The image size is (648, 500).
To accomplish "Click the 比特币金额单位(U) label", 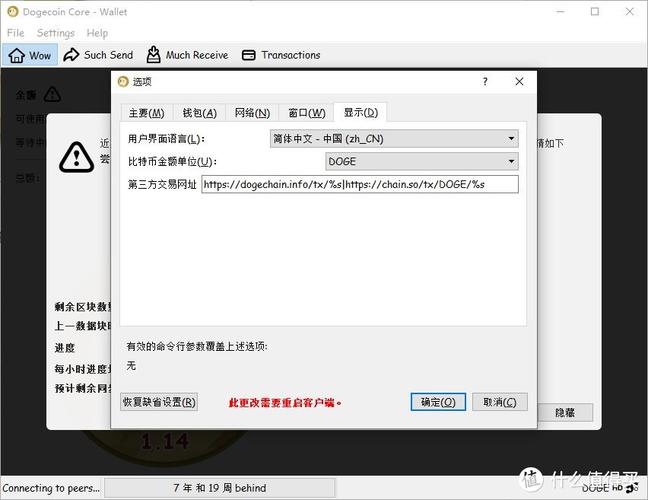I will click(x=172, y=162).
